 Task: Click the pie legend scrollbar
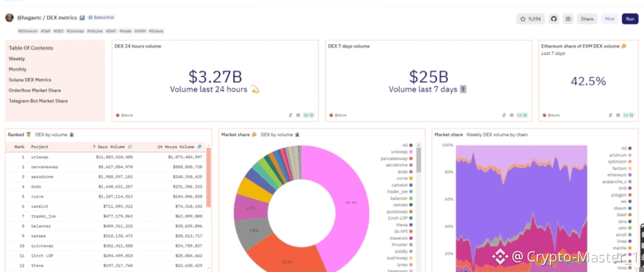419,160
